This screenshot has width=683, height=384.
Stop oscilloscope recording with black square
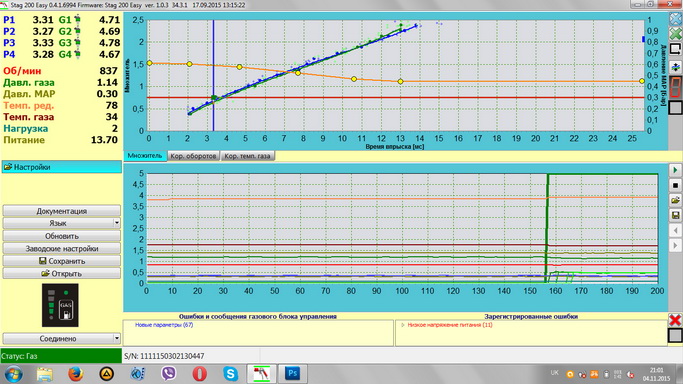(x=675, y=185)
